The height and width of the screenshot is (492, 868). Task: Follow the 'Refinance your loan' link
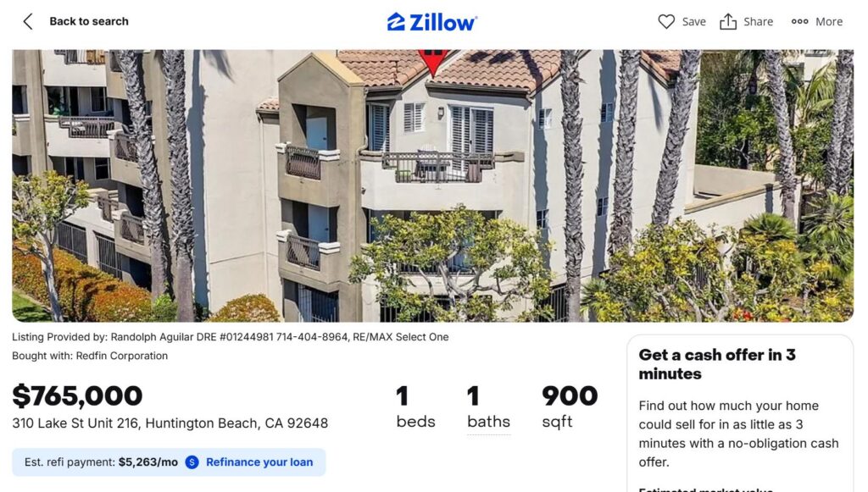click(x=259, y=462)
